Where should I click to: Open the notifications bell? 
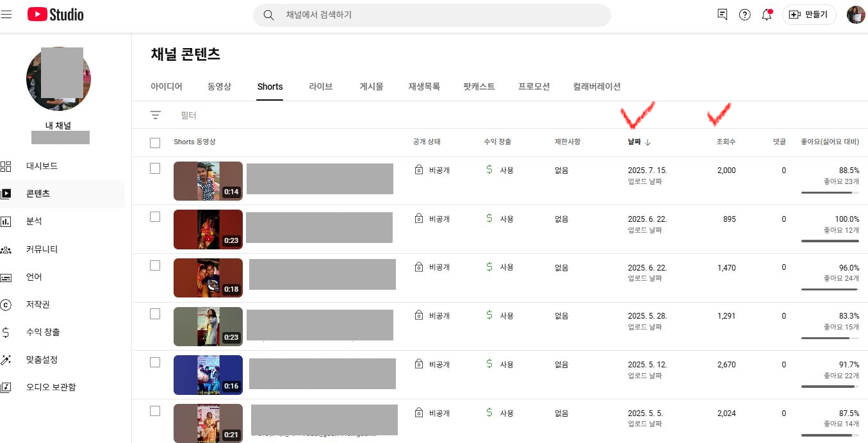[767, 15]
